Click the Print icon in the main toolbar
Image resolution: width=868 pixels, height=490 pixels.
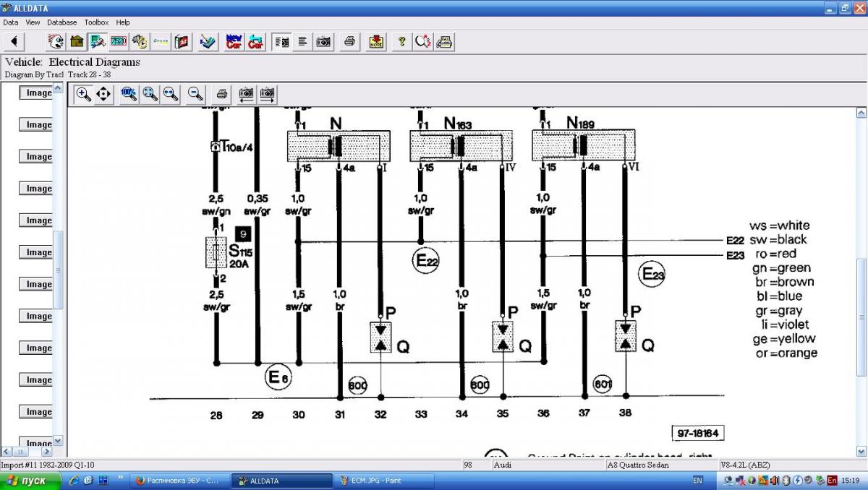coord(349,42)
